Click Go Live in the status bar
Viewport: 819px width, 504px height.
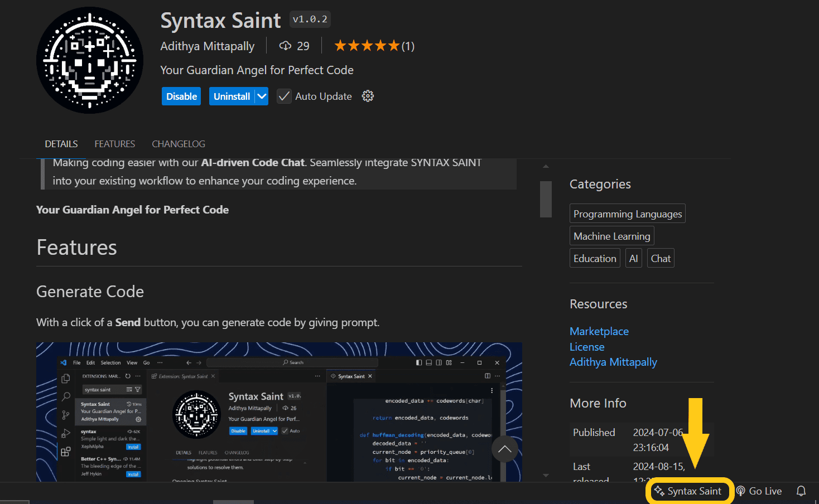pos(759,491)
